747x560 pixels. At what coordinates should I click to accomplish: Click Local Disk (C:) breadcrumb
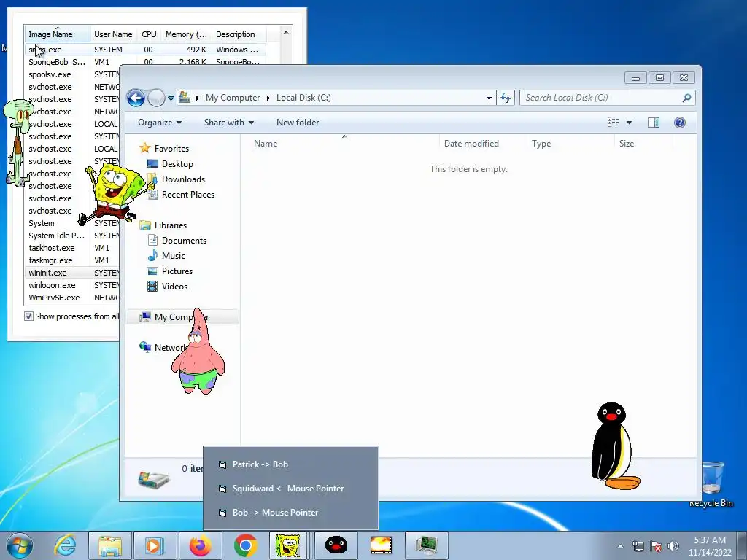[x=303, y=98]
